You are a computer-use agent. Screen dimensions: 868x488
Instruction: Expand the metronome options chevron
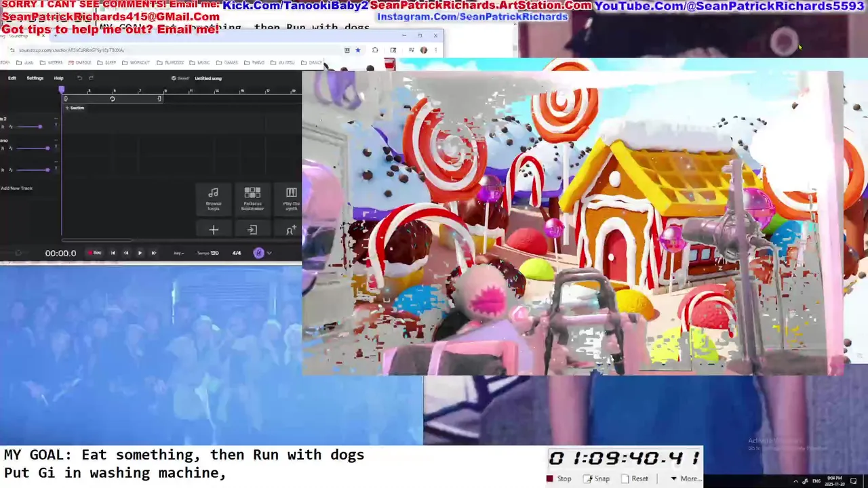point(269,253)
